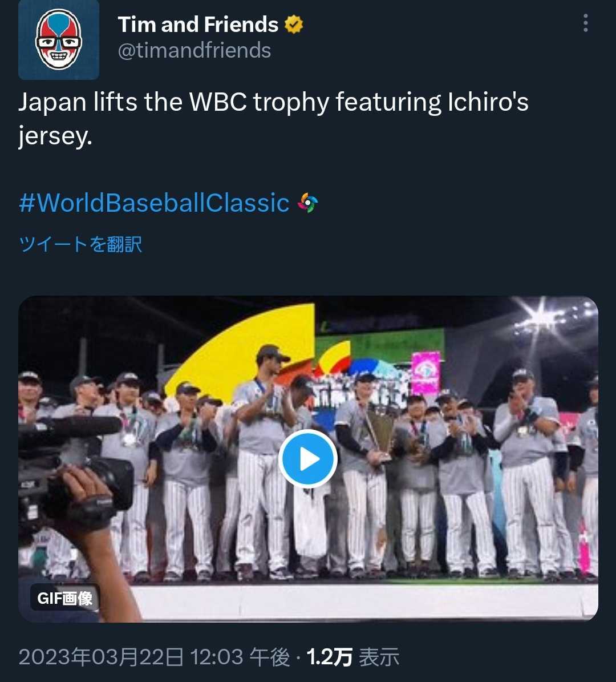616x682 pixels.
Task: Click the GIF画像 badge on the media
Action: [x=65, y=598]
